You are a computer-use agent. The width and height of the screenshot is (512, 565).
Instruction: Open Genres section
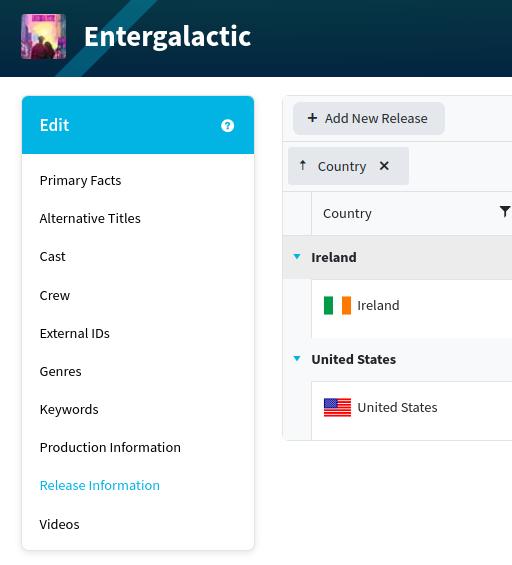[x=61, y=372]
